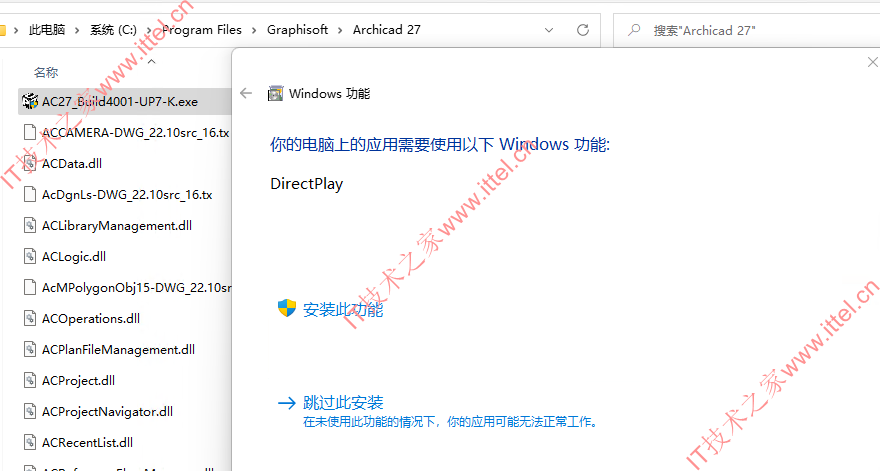Expand the chevron after Graphisoft breadcrumb
The image size is (880, 471).
click(x=340, y=30)
